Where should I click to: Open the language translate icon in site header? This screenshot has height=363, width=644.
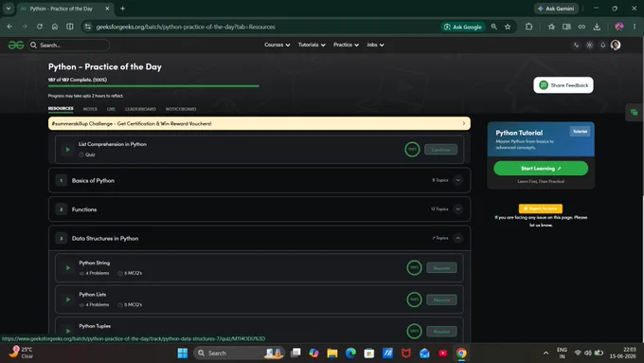point(576,45)
